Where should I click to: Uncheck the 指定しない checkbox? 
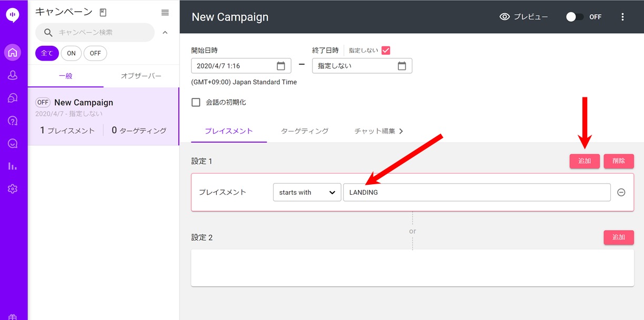(x=386, y=51)
